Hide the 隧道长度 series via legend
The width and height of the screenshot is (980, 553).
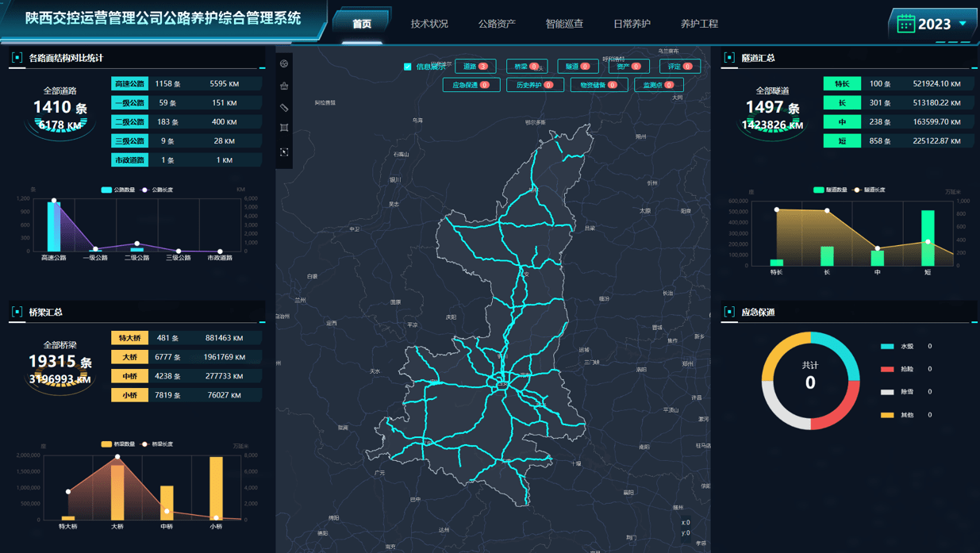[868, 190]
